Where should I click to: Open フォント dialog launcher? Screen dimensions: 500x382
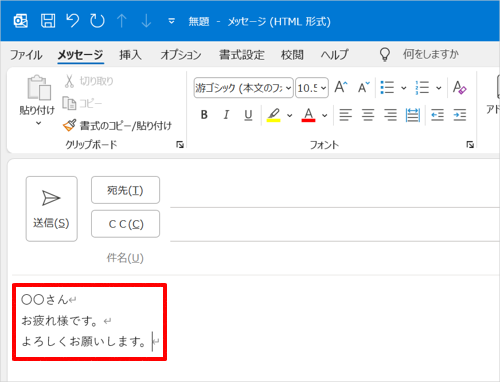[x=470, y=144]
